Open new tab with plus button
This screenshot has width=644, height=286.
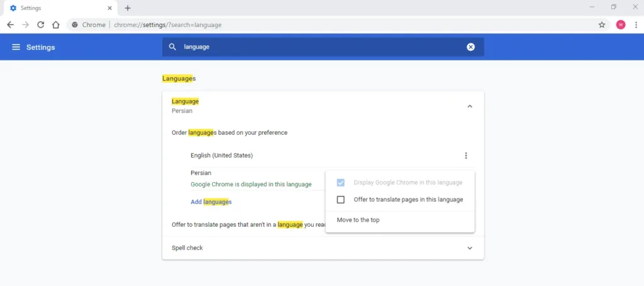click(128, 8)
